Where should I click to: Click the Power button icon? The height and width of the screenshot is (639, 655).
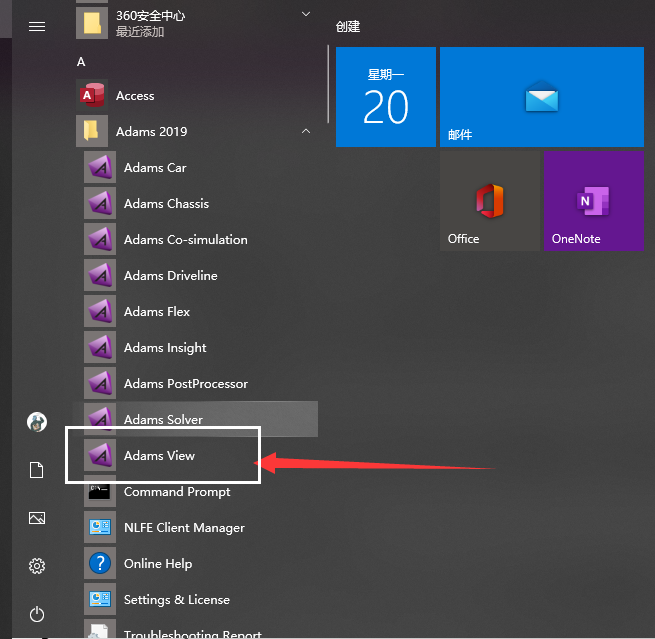(37, 614)
